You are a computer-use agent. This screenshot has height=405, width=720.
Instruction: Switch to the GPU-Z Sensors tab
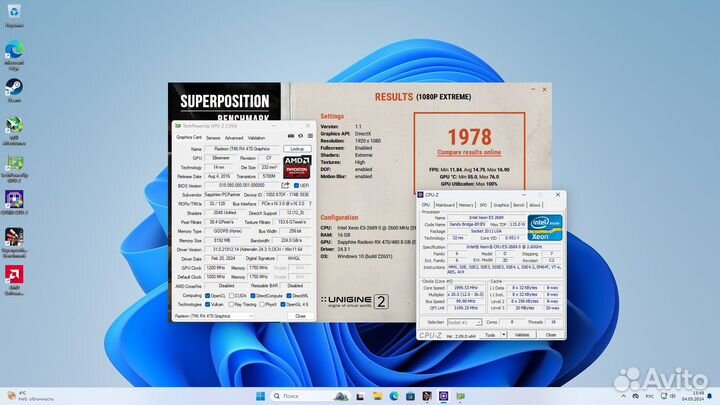[213, 138]
